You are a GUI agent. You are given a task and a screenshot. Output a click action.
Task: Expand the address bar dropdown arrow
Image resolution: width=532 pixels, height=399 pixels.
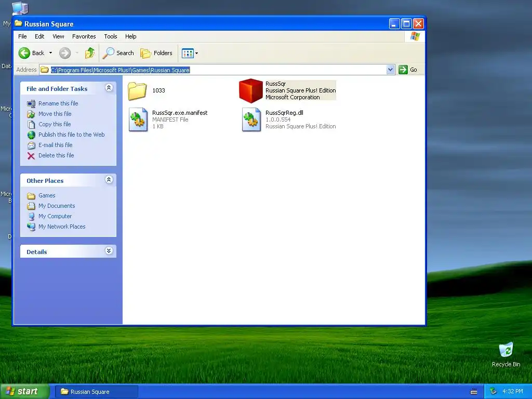pos(391,70)
